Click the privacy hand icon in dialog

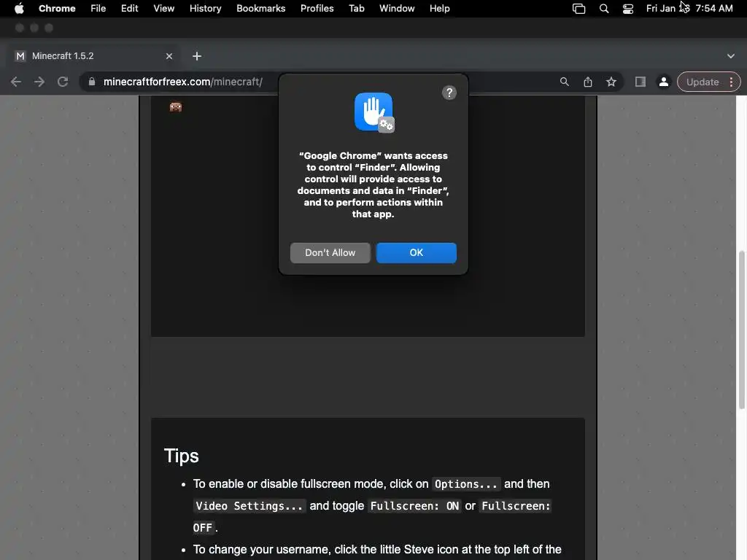pyautogui.click(x=374, y=112)
